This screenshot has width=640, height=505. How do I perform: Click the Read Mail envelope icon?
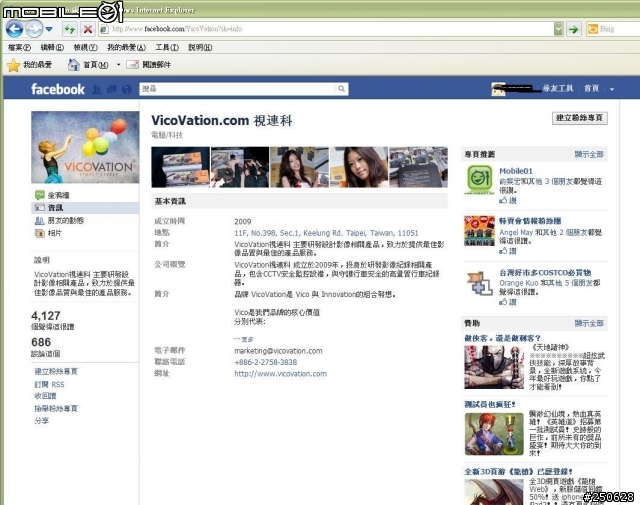coord(132,65)
